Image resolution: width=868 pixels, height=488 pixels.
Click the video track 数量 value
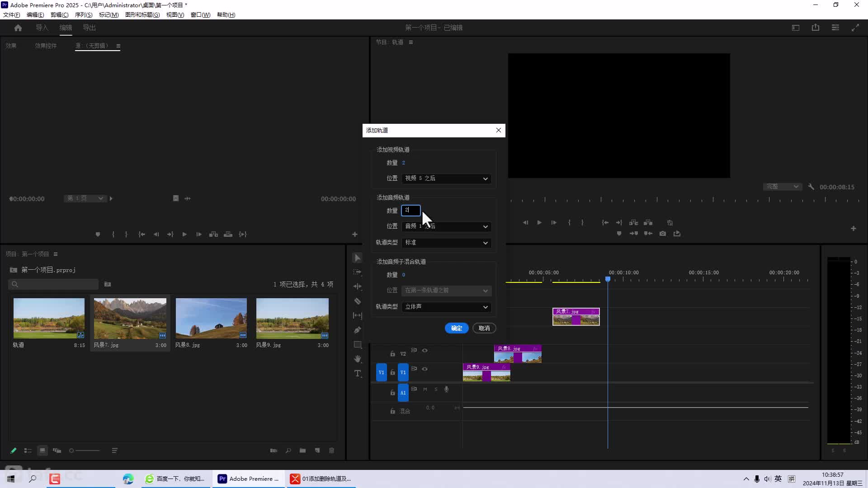(404, 163)
